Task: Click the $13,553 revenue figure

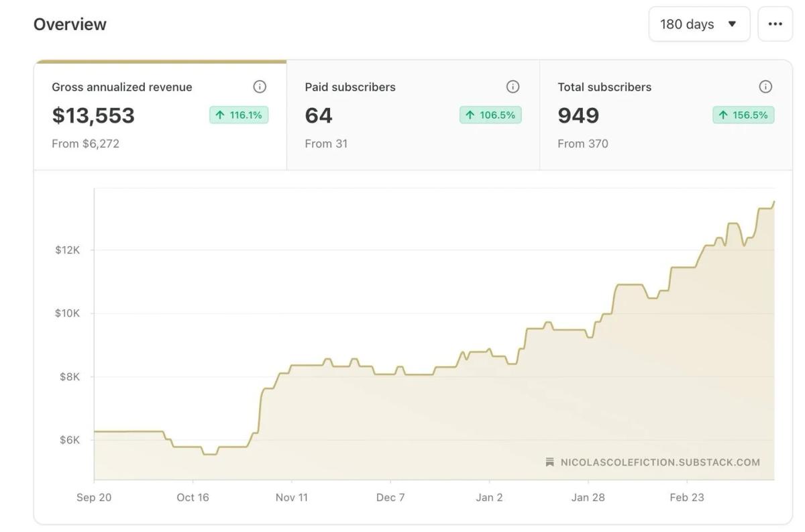Action: point(92,115)
